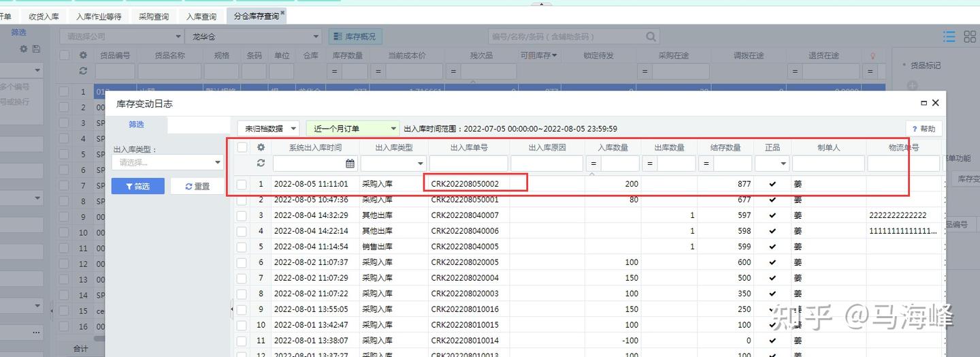The height and width of the screenshot is (357, 980).
Task: Click the 出入库单号 filter input field
Action: pyautogui.click(x=468, y=164)
